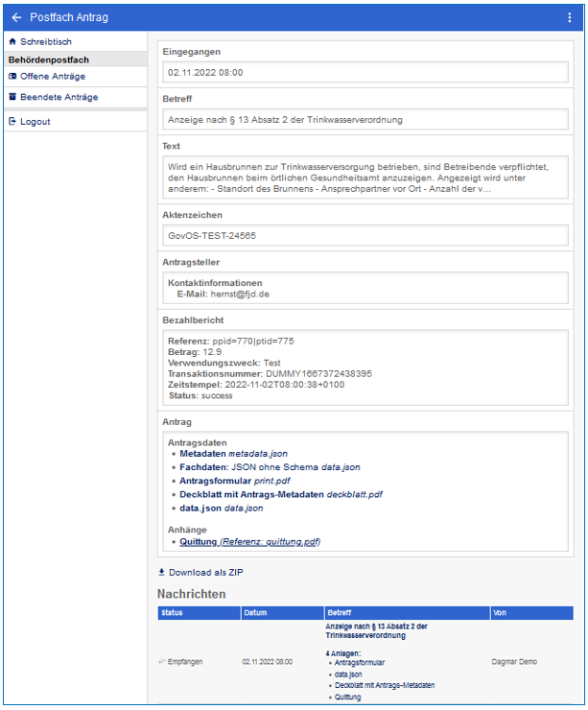Open Beendete Anträge in sidebar
The image size is (588, 710).
point(59,97)
